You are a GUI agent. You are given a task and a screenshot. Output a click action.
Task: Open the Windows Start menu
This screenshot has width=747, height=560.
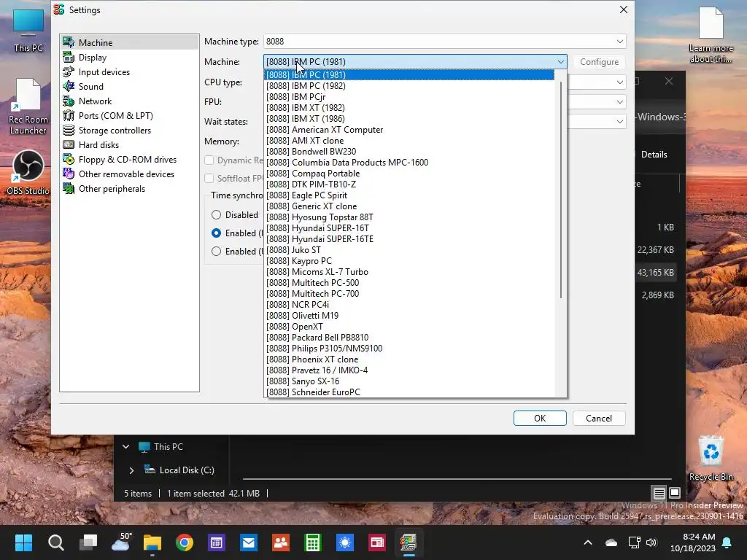(x=23, y=542)
